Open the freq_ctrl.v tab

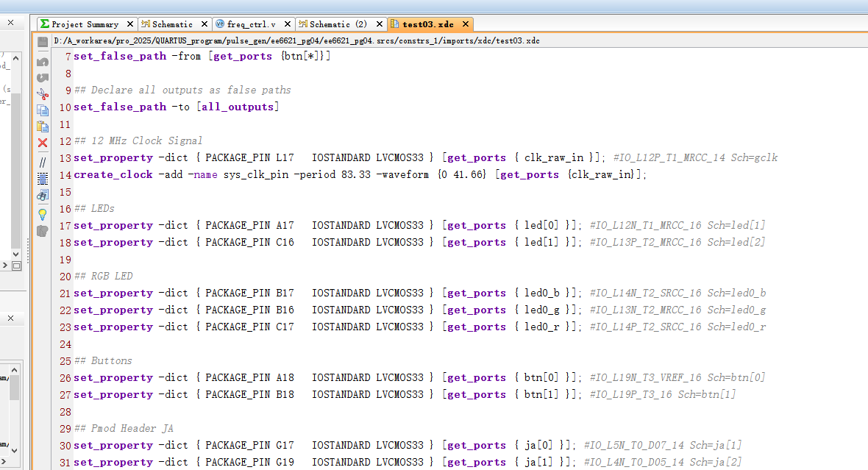tap(252, 24)
